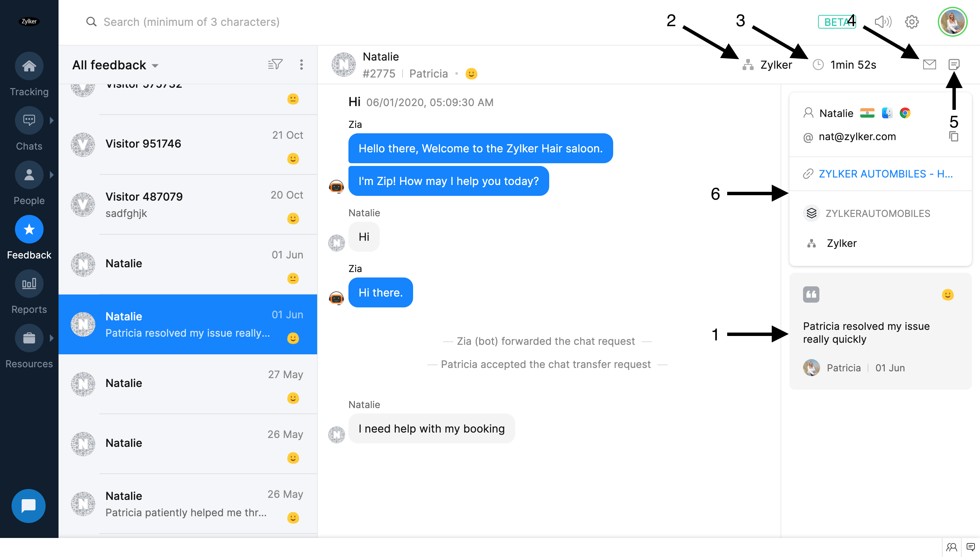This screenshot has width=980, height=557.
Task: Copy nat@zylker.com with the copy icon
Action: pos(953,136)
